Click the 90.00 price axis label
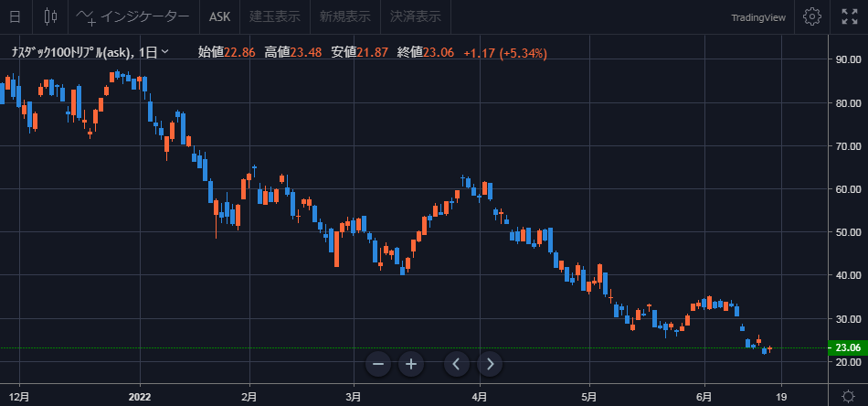The height and width of the screenshot is (406, 868). [x=848, y=59]
